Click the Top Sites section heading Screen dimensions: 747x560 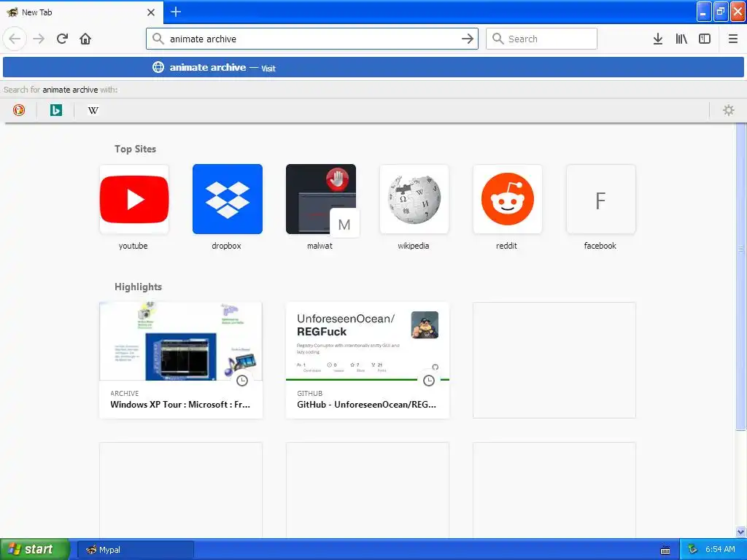(135, 149)
